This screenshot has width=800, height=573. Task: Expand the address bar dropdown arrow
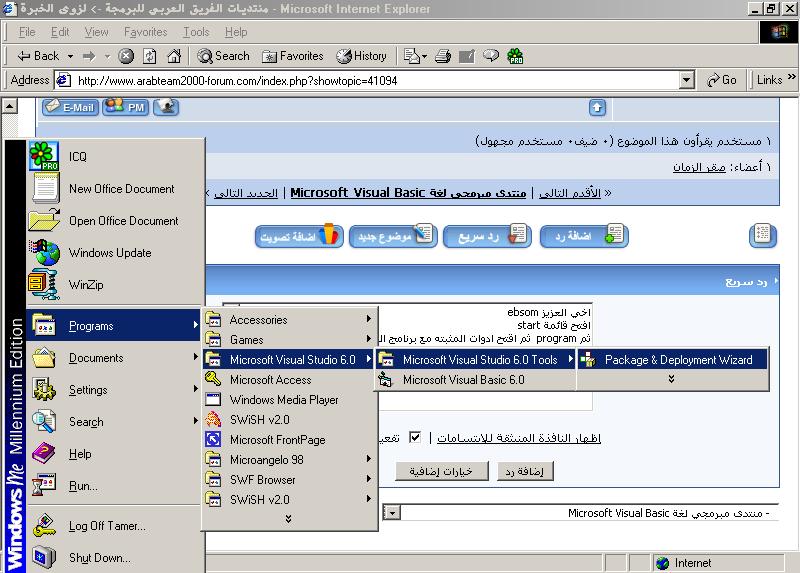(x=687, y=80)
